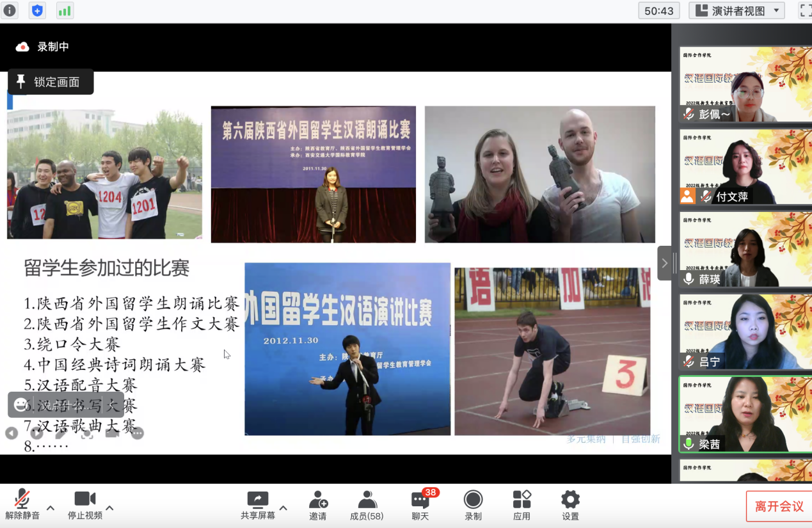Image resolution: width=812 pixels, height=528 pixels.
Task: Open the 应用 apps icon
Action: [x=521, y=505]
